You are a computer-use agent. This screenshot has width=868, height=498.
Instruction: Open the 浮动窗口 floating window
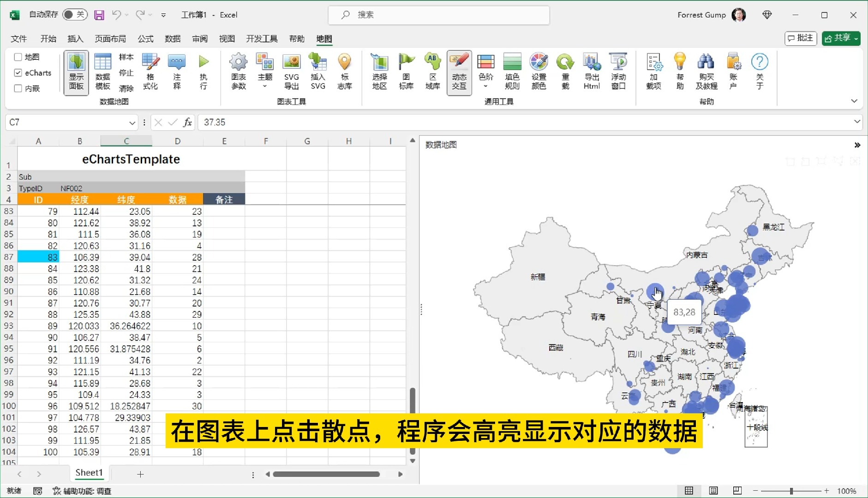(618, 72)
